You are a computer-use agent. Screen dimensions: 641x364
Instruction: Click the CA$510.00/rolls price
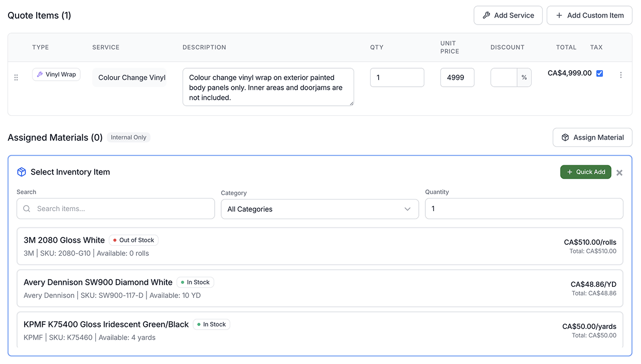pos(590,242)
